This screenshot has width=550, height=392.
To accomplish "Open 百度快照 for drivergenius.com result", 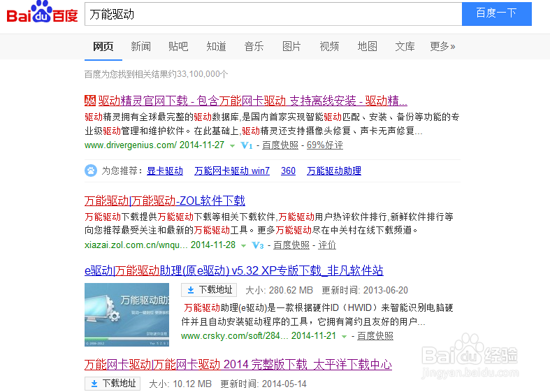I will coord(280,145).
